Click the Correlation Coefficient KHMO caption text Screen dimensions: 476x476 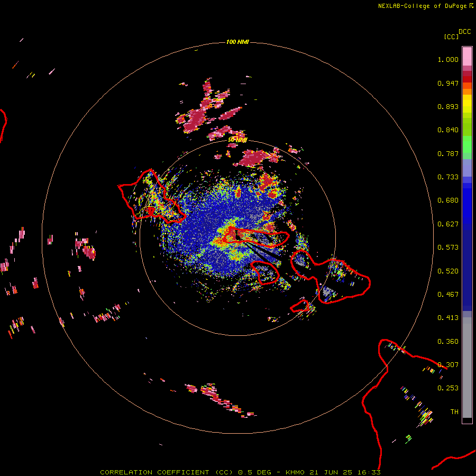pyautogui.click(x=241, y=472)
